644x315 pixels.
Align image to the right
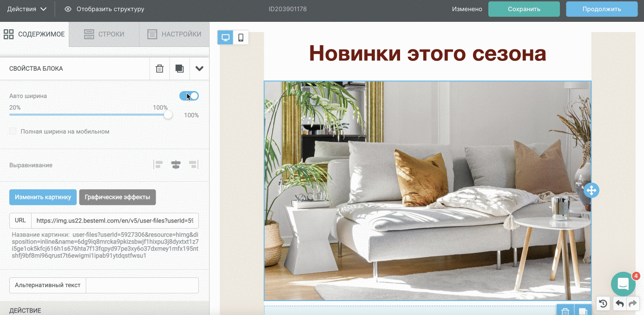[x=193, y=165]
